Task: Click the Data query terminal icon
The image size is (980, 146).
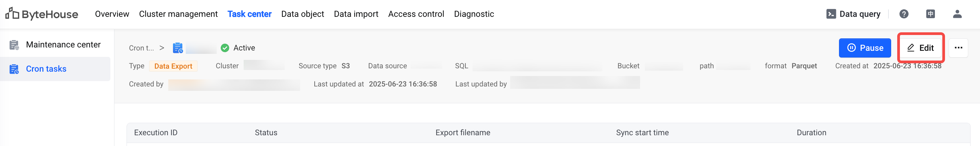Action: [x=831, y=14]
